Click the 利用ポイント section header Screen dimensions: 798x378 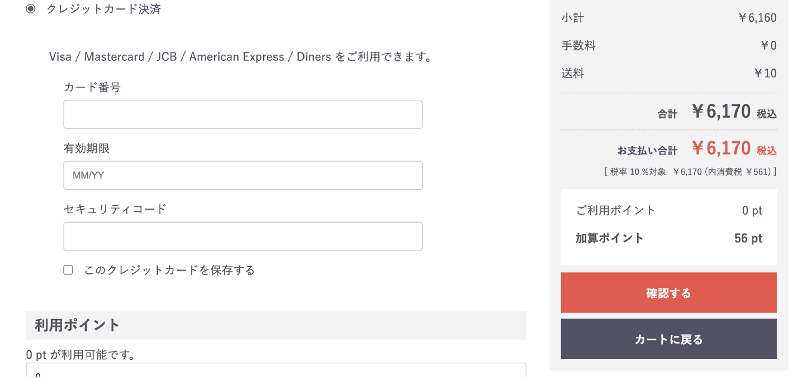276,325
